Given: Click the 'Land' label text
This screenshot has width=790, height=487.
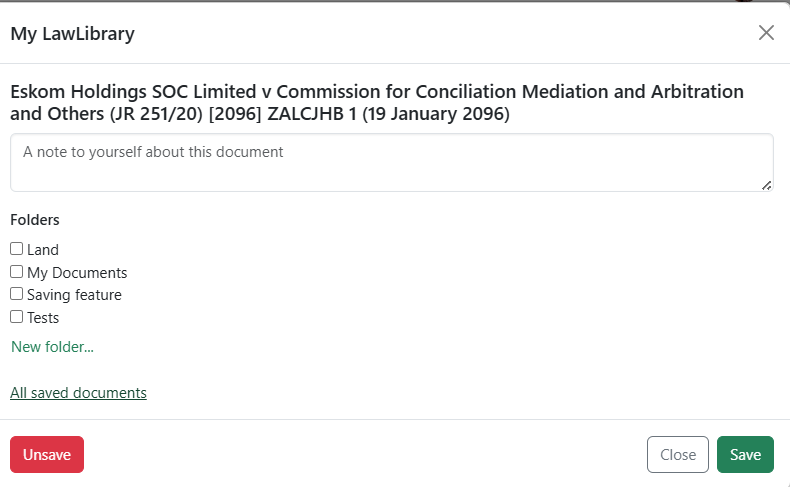Looking at the screenshot, I should pos(43,250).
